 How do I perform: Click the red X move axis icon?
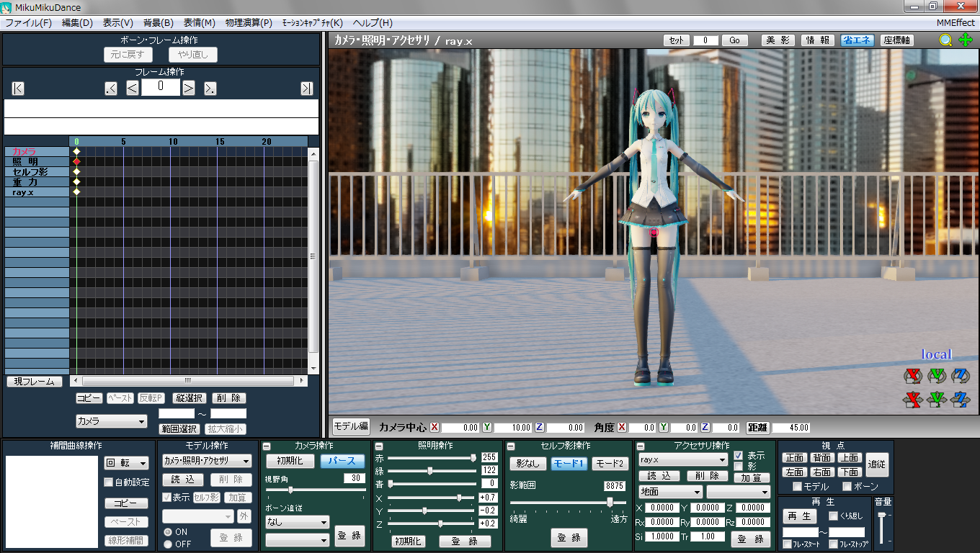[914, 399]
